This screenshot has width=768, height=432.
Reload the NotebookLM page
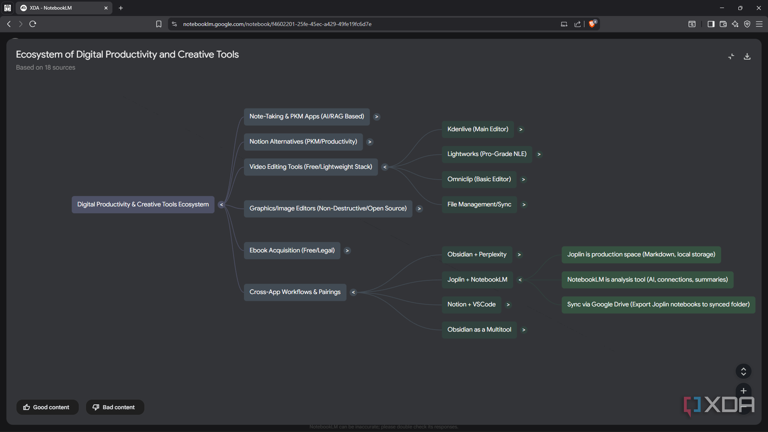pyautogui.click(x=33, y=24)
